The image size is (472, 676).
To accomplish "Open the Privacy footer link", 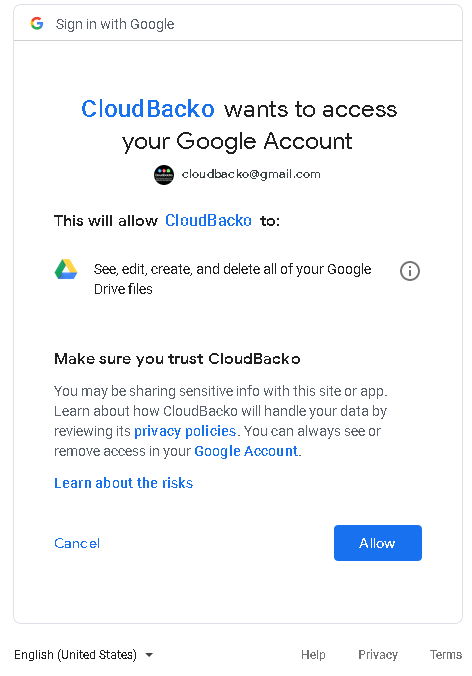I will [x=378, y=654].
